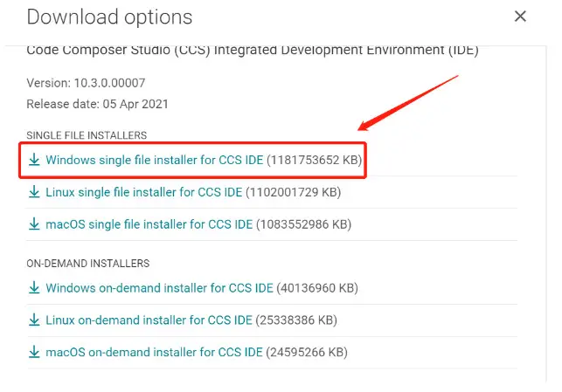Image resolution: width=562 pixels, height=392 pixels.
Task: Click download arrow icon beside Windows single file installer
Action: 34,160
